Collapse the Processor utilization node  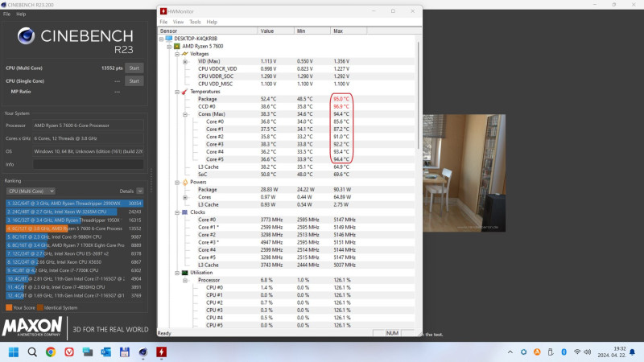coord(185,280)
